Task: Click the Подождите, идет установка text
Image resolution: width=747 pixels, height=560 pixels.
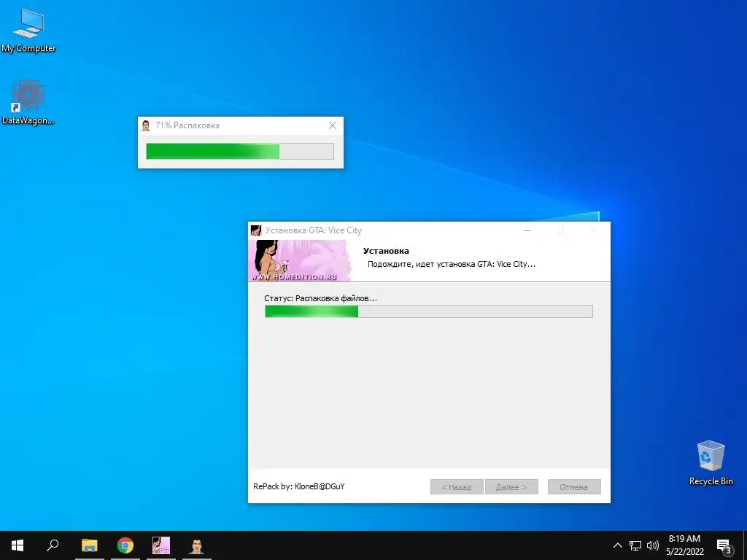Action: (451, 264)
